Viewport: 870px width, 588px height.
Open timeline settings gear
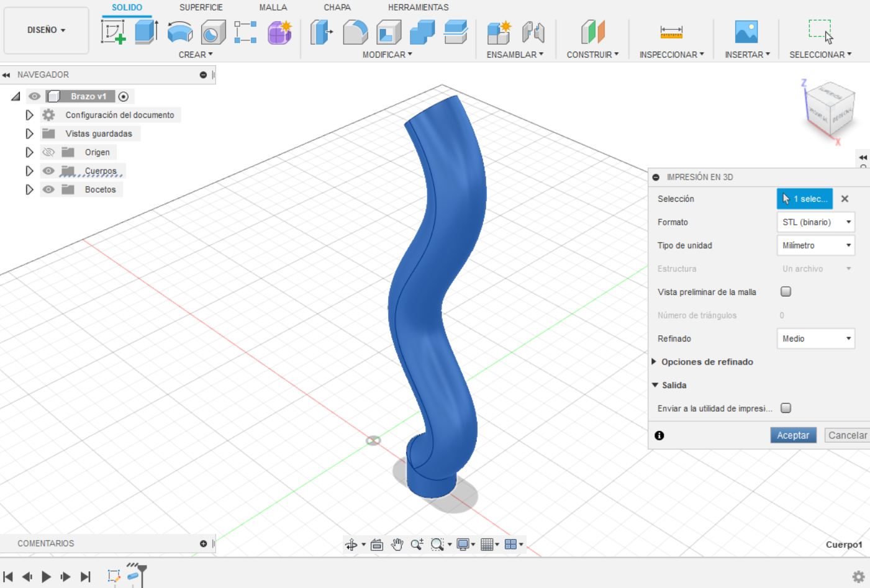(x=858, y=577)
